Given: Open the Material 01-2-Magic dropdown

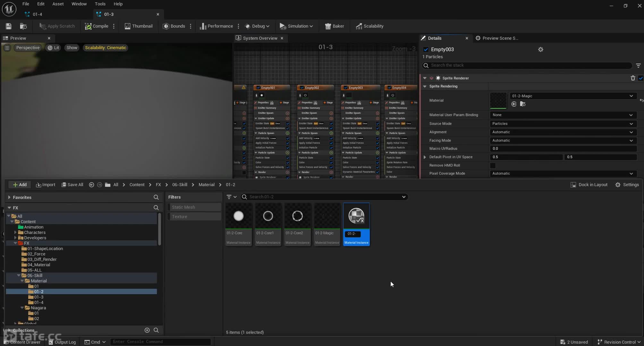Looking at the screenshot, I should click(572, 96).
